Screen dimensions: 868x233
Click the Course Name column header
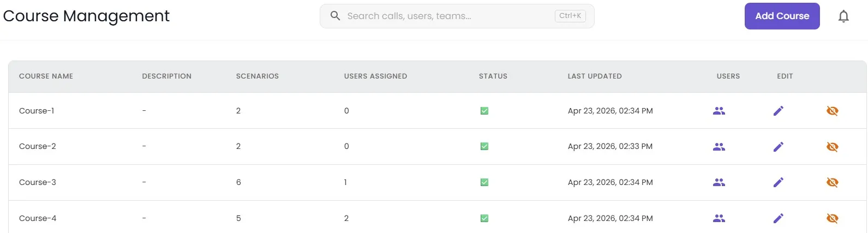46,76
